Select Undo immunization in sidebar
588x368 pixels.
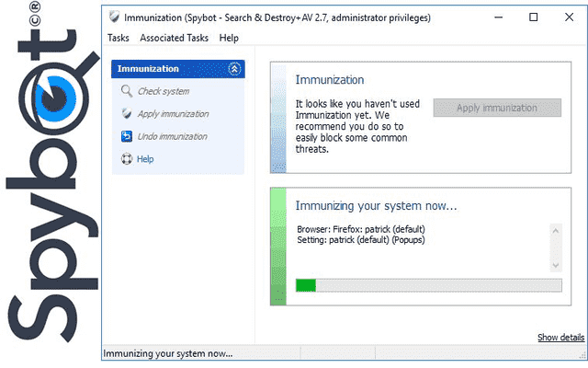click(172, 136)
